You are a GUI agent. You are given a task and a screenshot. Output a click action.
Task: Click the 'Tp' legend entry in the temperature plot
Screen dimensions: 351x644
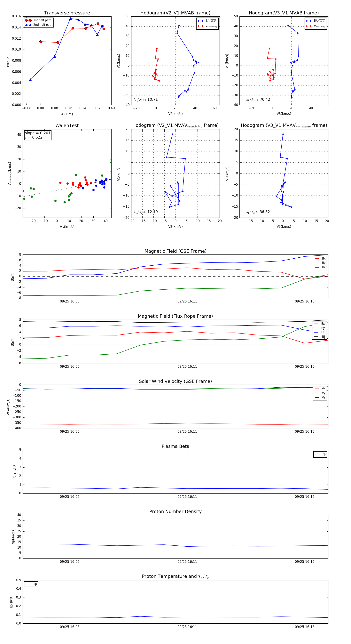[x=31, y=584]
